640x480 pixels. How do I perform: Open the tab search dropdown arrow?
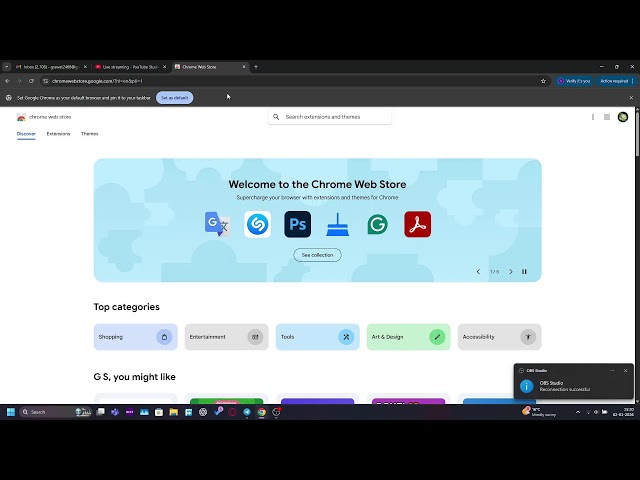tap(7, 67)
